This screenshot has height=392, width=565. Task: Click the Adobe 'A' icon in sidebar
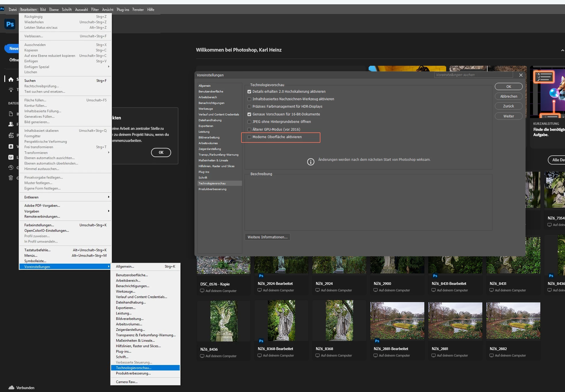(11, 146)
